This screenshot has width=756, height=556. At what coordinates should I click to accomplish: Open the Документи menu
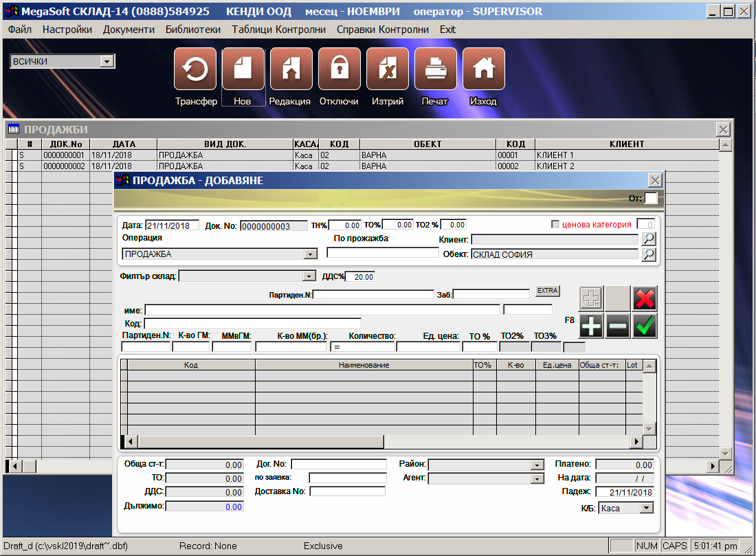(129, 30)
